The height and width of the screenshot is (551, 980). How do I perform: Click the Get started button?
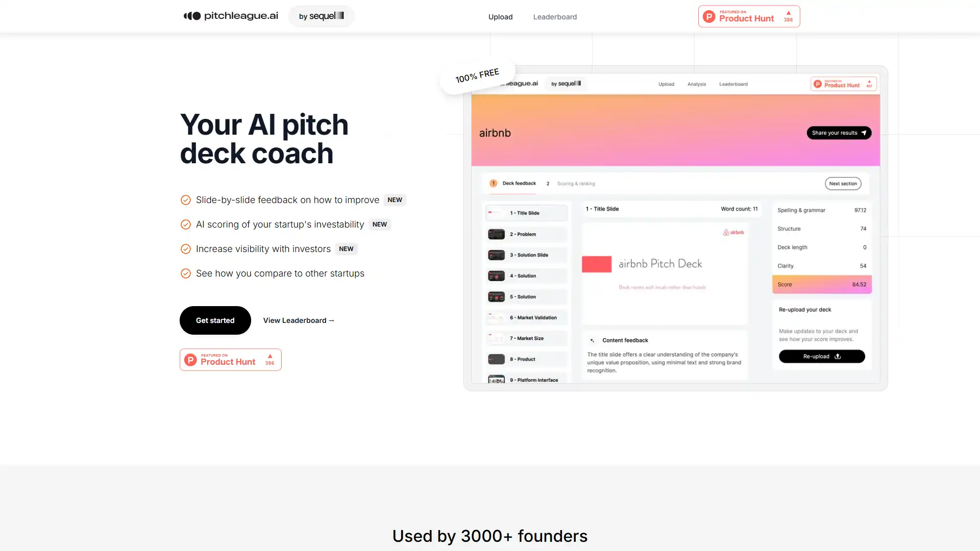(x=215, y=320)
